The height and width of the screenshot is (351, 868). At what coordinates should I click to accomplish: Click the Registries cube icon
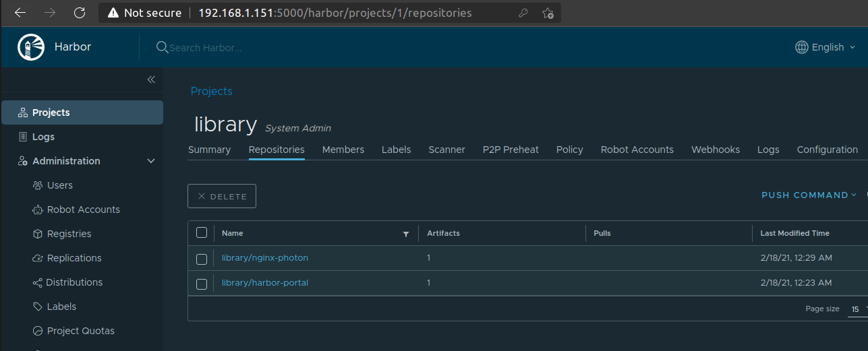38,234
